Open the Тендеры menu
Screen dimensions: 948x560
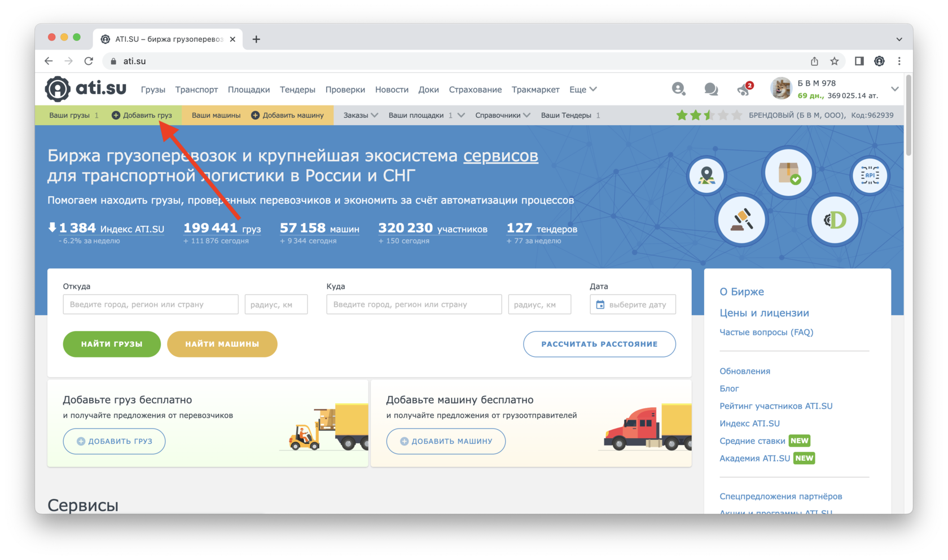click(297, 89)
